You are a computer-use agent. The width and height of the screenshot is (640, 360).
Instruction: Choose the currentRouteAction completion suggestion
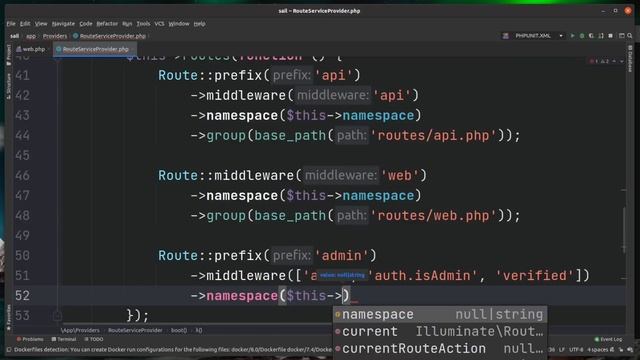pos(440,349)
